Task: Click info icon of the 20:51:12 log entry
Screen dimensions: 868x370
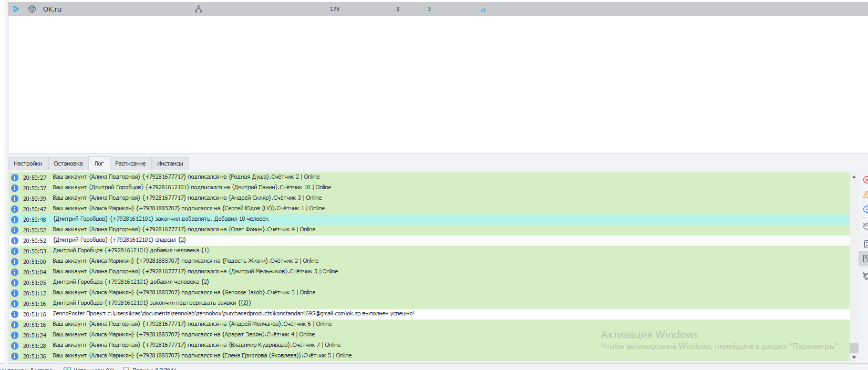Action: pos(15,293)
